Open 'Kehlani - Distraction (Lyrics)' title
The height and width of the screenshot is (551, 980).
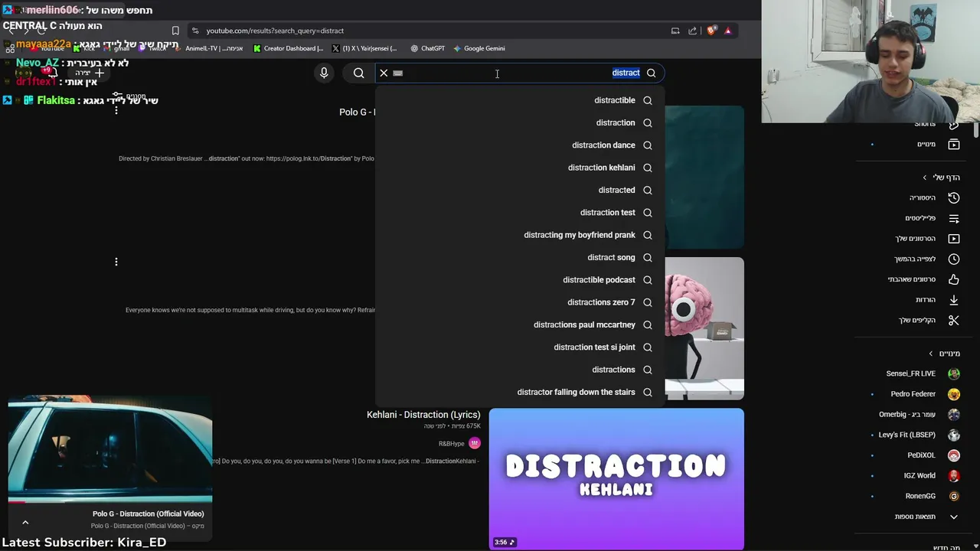(423, 415)
